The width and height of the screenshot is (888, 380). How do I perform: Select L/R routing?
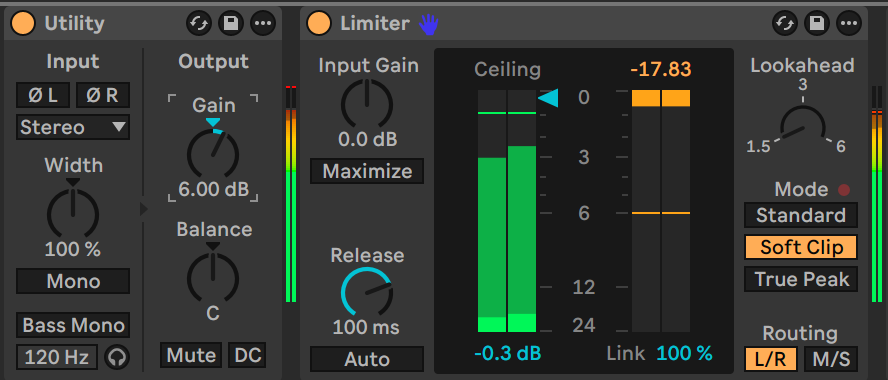click(x=771, y=359)
